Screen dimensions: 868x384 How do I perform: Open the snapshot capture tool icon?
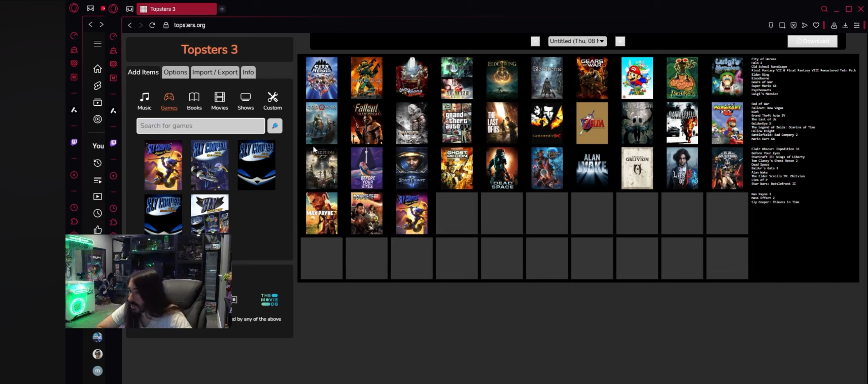click(x=782, y=25)
